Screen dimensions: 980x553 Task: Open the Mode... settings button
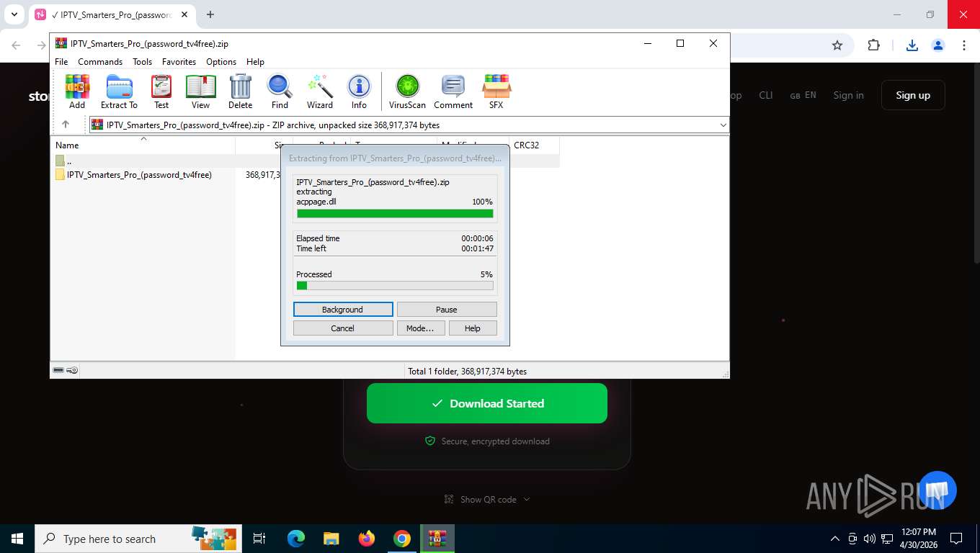(420, 328)
